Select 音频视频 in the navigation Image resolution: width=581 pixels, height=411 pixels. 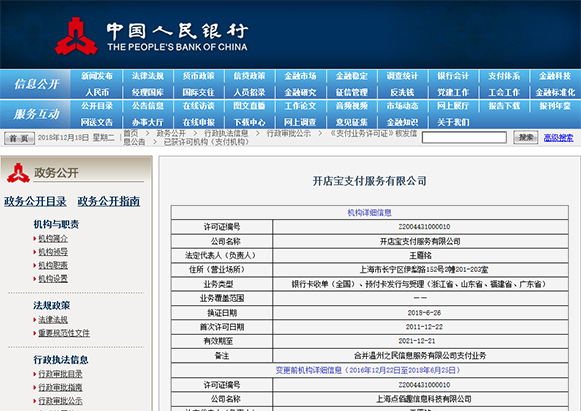pyautogui.click(x=352, y=106)
